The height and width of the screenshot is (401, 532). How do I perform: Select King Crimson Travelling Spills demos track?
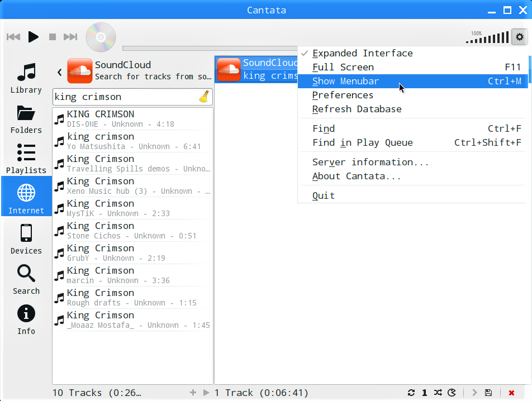(132, 164)
